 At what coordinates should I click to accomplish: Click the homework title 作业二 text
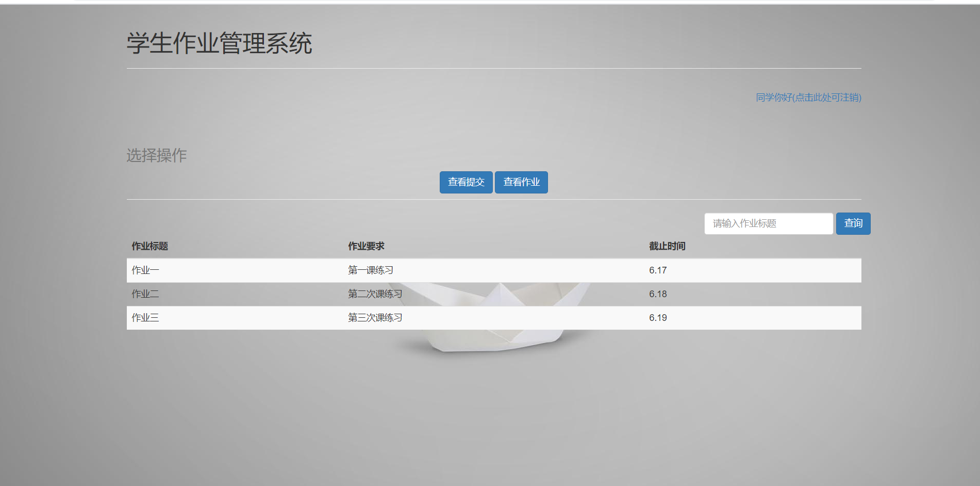(145, 294)
